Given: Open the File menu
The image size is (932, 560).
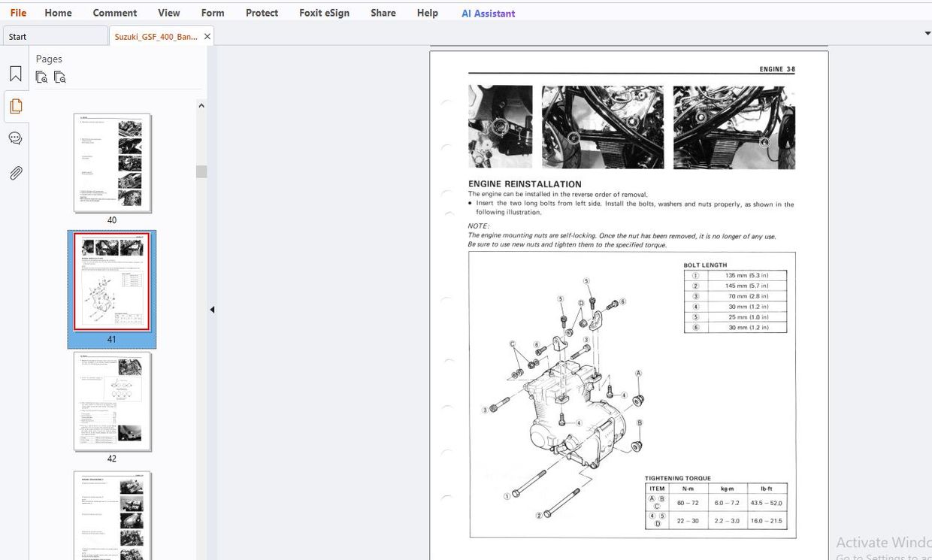Looking at the screenshot, I should tap(17, 12).
